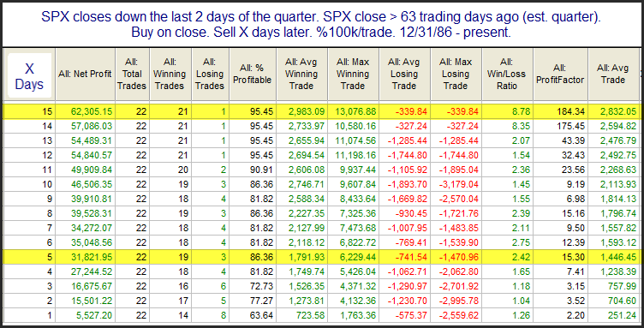644x328 pixels.
Task: Click All: Winning Trades column header
Action: [x=169, y=75]
